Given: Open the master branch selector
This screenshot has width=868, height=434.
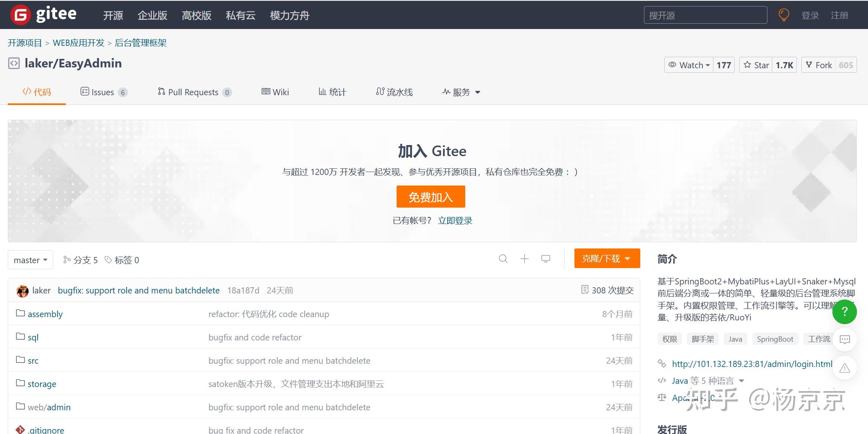Looking at the screenshot, I should (30, 260).
